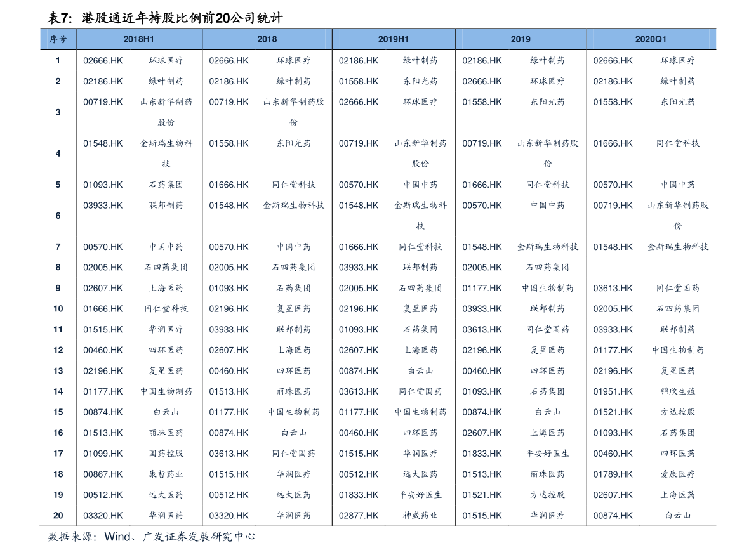Viewport: 756px width, 555px height.
Task: Select code 01789.HK 爱康医疗
Action: 613,474
